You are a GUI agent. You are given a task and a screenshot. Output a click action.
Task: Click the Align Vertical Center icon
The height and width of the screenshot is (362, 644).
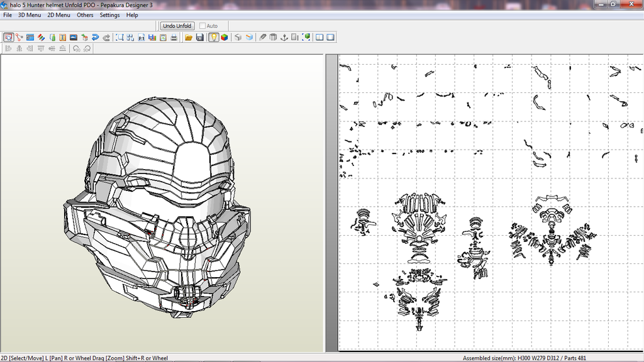[52, 48]
